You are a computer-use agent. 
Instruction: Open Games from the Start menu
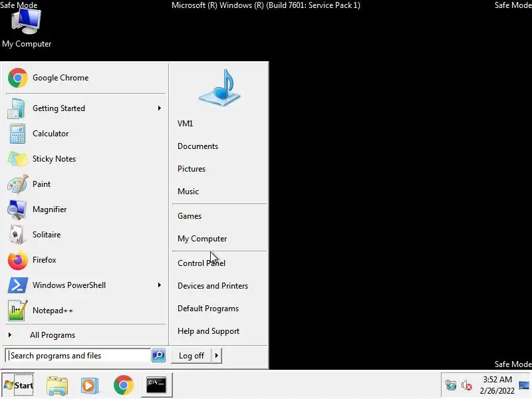point(190,216)
